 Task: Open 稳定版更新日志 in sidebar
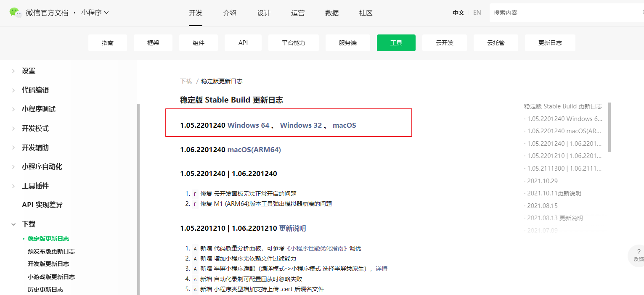click(x=48, y=239)
